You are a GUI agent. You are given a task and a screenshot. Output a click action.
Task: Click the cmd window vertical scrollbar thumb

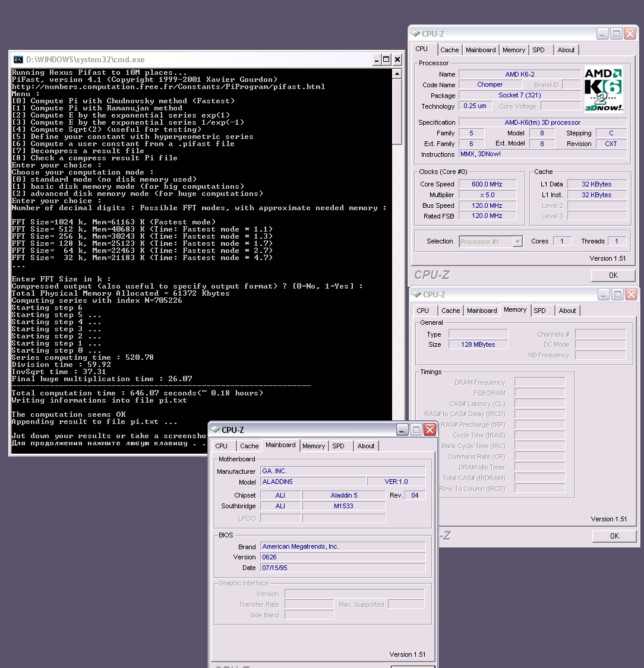397,112
